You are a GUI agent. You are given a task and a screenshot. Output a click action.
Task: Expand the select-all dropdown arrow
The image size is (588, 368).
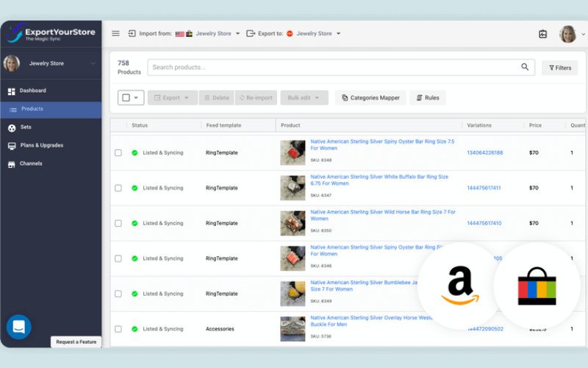(x=136, y=98)
